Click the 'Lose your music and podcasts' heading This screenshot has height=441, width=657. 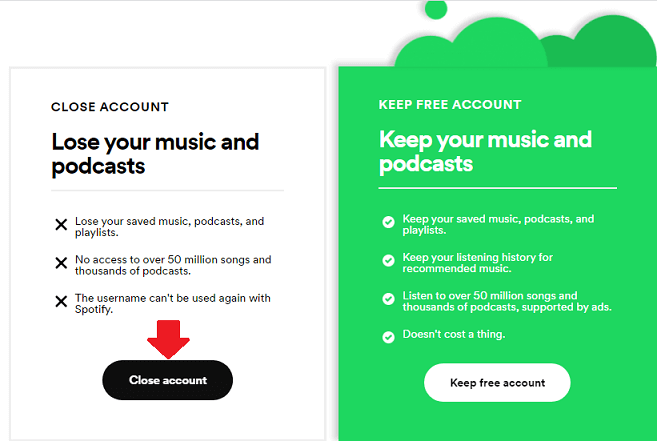155,154
